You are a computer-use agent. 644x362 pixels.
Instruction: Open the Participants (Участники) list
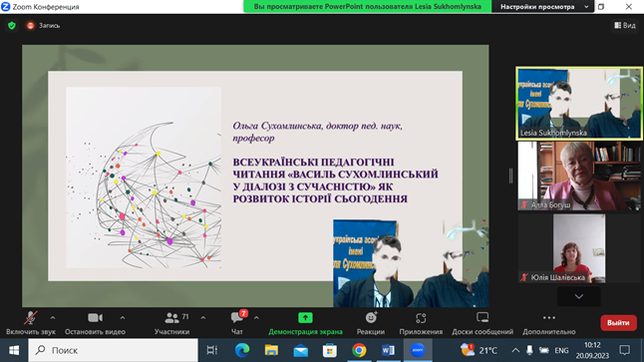coord(172,323)
